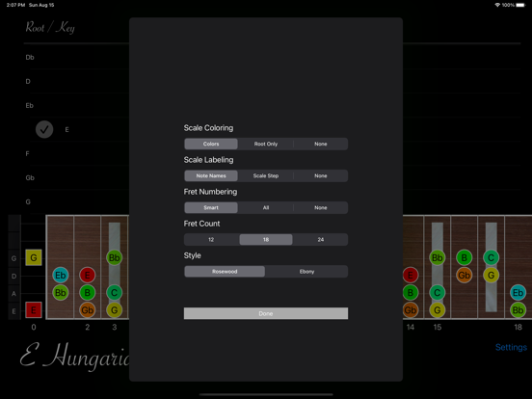Set Scale Labeling to None

click(x=321, y=175)
